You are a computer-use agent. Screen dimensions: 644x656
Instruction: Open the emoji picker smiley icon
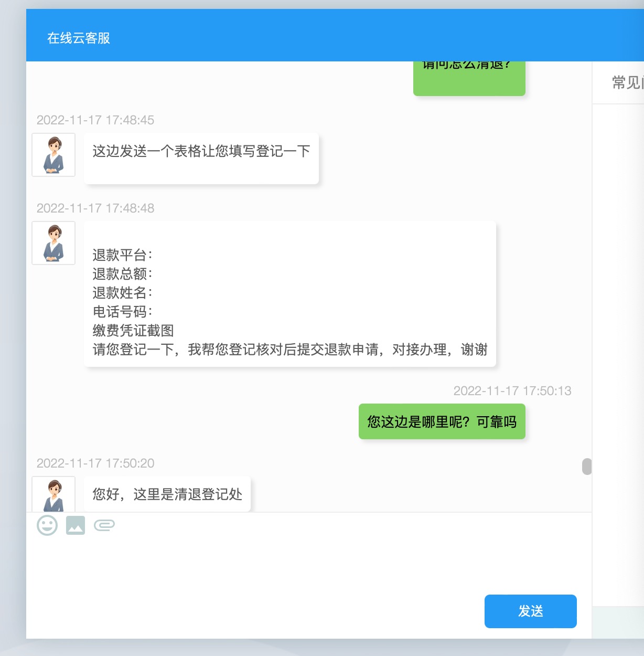coord(47,525)
